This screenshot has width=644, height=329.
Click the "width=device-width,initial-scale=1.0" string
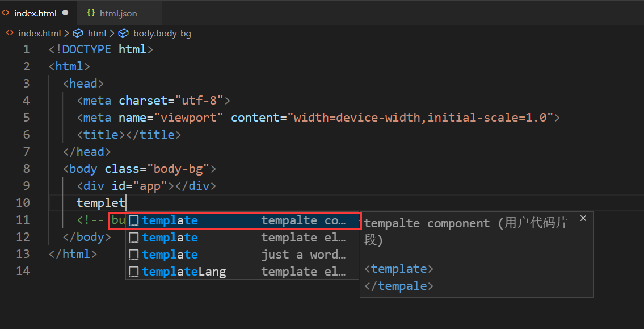[x=420, y=118]
